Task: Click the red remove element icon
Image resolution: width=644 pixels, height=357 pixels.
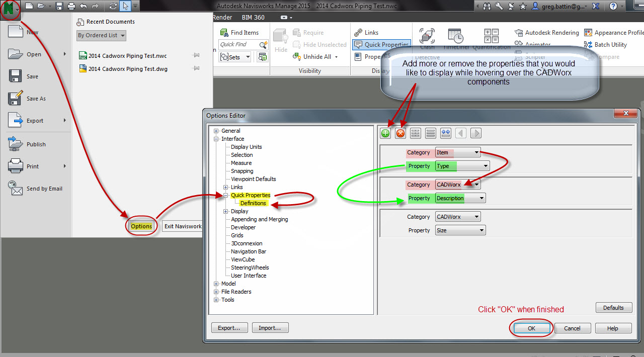Action: coord(400,133)
